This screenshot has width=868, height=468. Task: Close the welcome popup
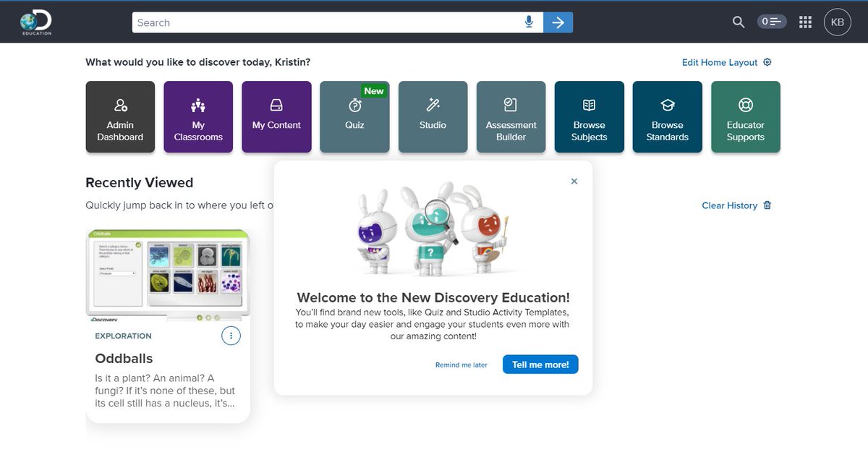point(574,182)
